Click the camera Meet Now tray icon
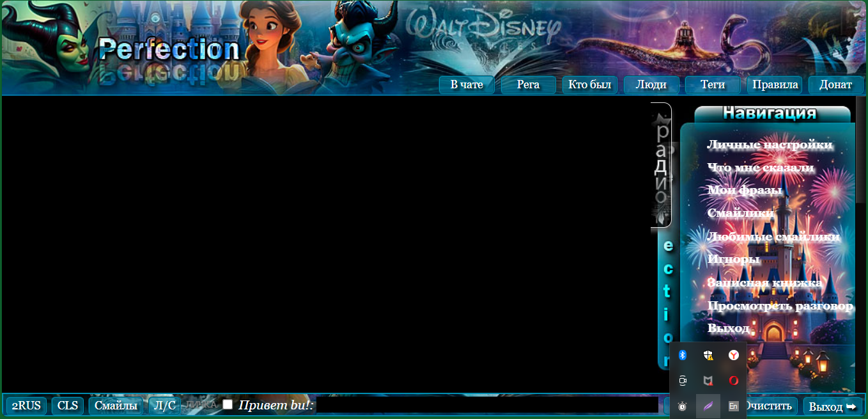This screenshot has height=419, width=868. 682,381
